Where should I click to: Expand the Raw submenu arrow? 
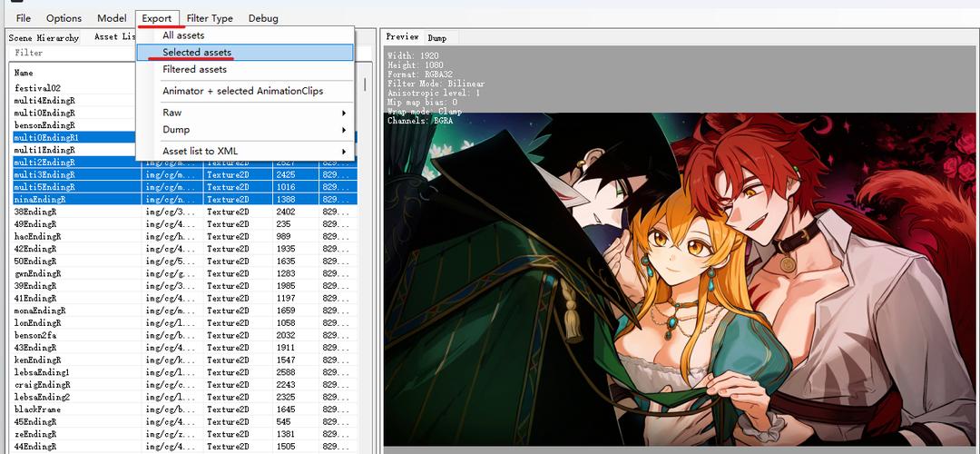pyautogui.click(x=344, y=113)
